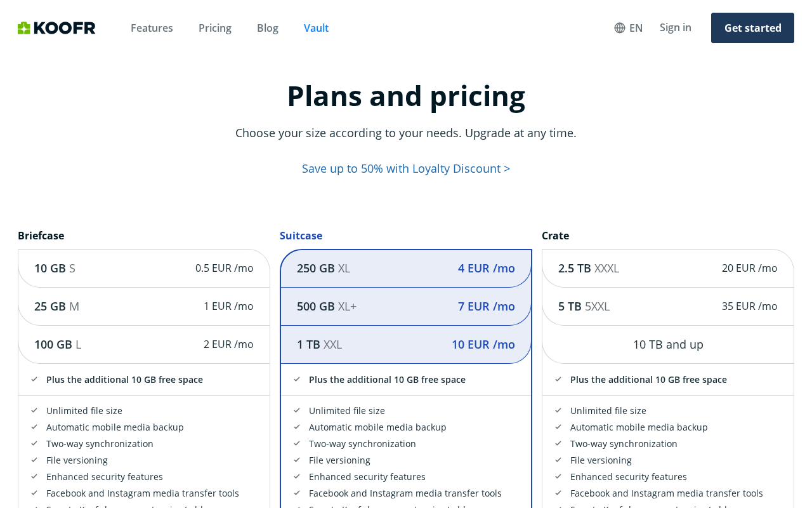Click checkmark beside Crate Automatic mobile media backup
The height and width of the screenshot is (508, 812).
pos(558,427)
